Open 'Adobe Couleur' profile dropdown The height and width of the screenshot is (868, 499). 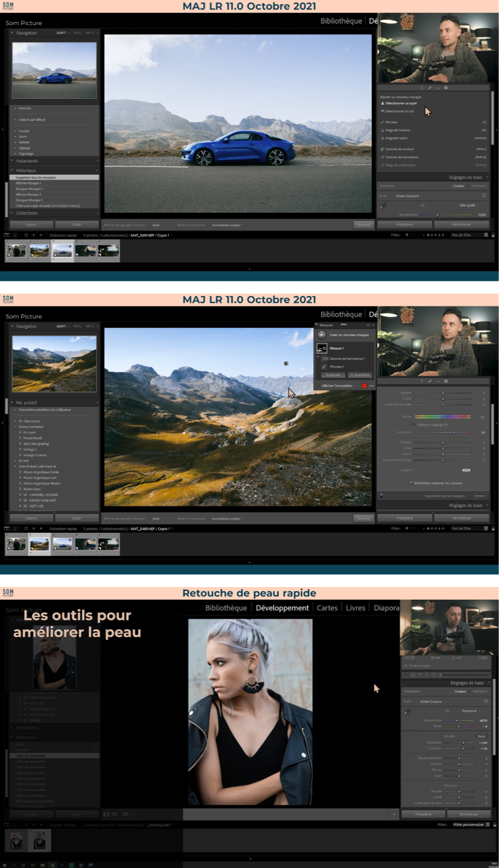432,702
